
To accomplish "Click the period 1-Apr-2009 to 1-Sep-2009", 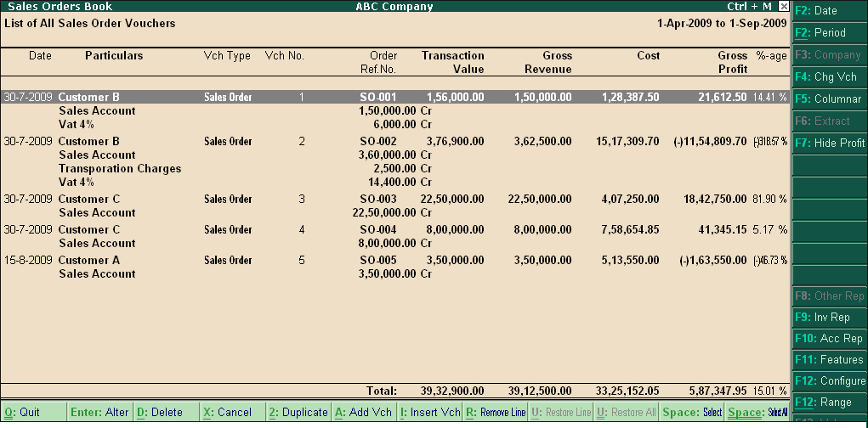I will (x=722, y=23).
